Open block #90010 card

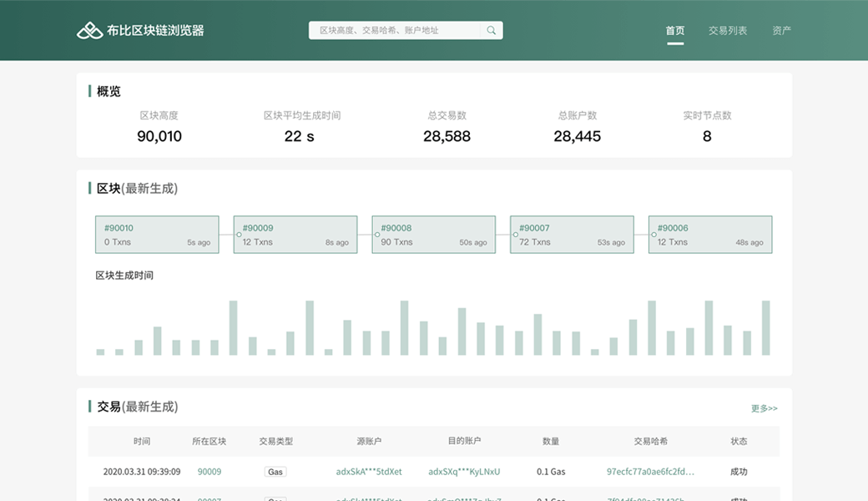pos(157,235)
